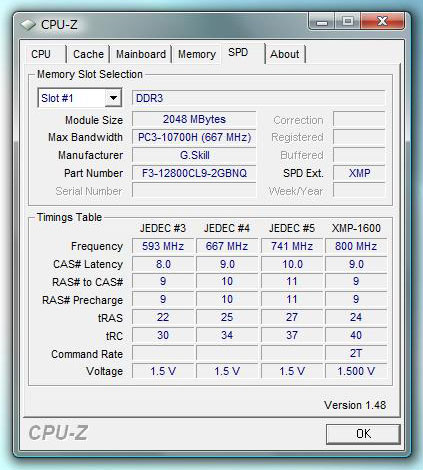Click the empty Correction field

(359, 119)
